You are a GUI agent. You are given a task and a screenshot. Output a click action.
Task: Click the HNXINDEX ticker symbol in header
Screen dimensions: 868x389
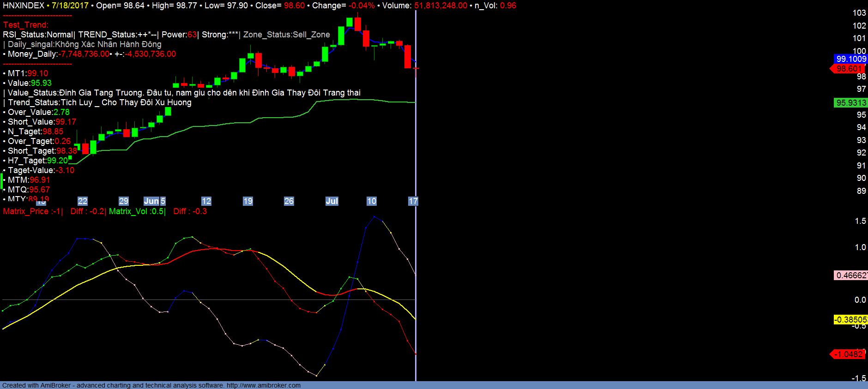point(24,6)
